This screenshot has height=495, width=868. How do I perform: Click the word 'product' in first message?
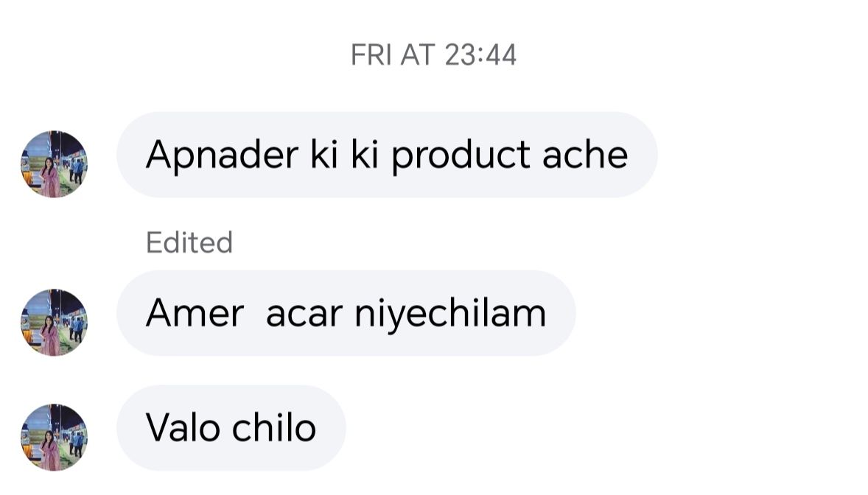[x=461, y=155]
